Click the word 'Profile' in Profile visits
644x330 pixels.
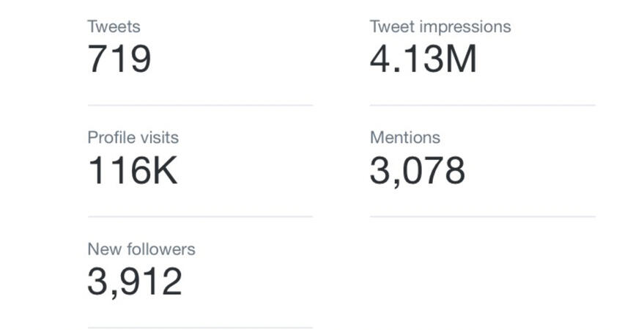[110, 138]
